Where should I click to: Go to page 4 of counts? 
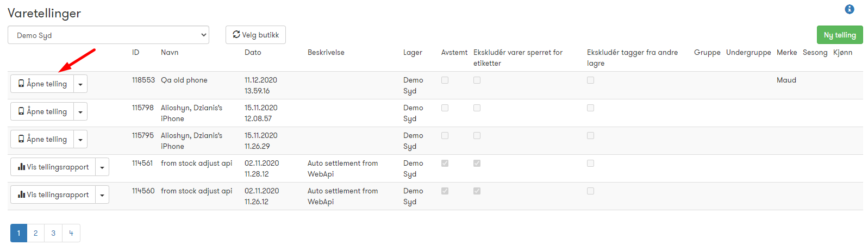point(71,233)
